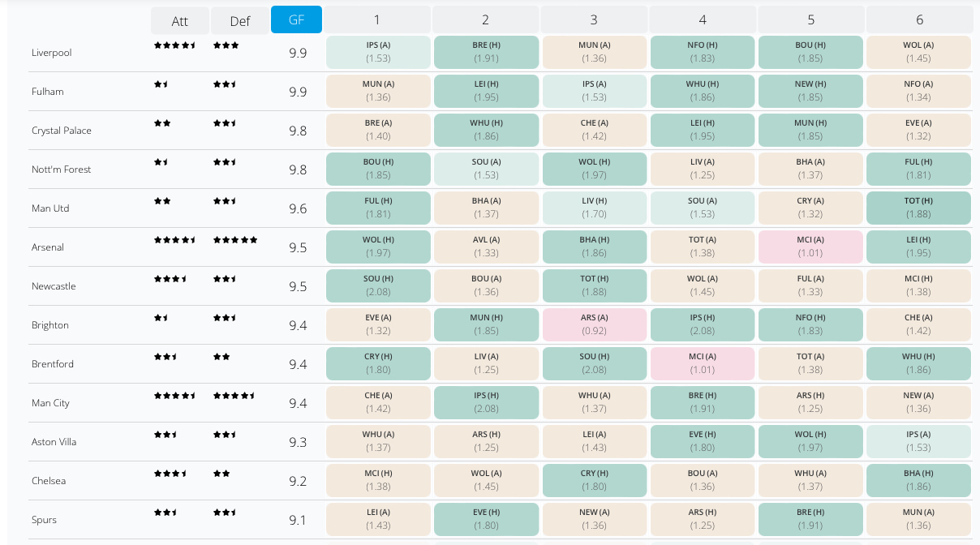Click Man City's attack star rating

click(x=175, y=396)
